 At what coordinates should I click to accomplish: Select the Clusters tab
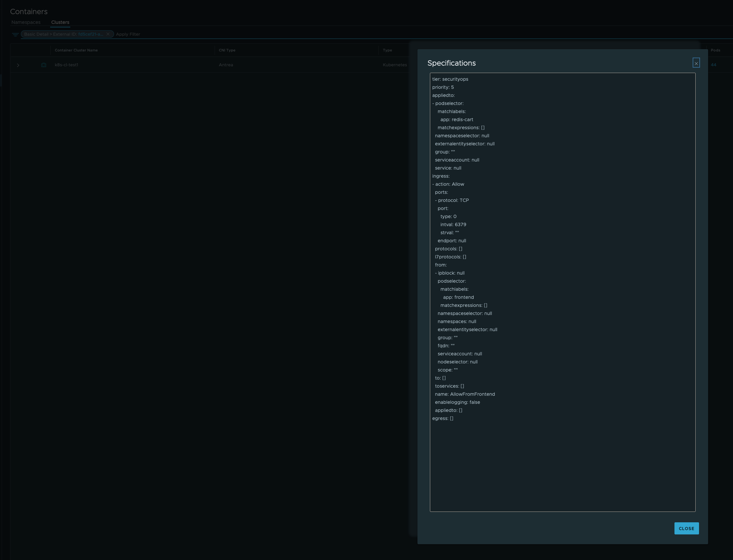60,22
